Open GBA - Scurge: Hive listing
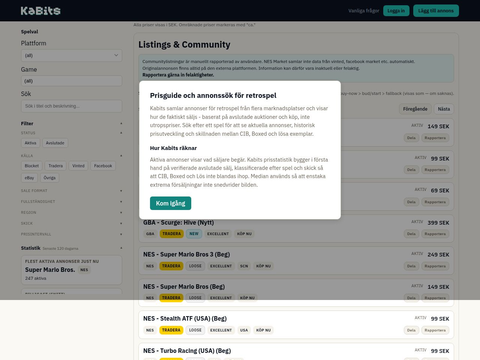Image resolution: width=480 pixels, height=360 pixels. tap(179, 223)
